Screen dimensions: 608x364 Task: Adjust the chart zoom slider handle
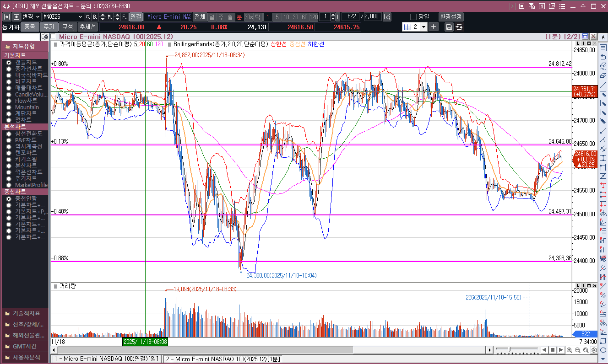[510, 350]
